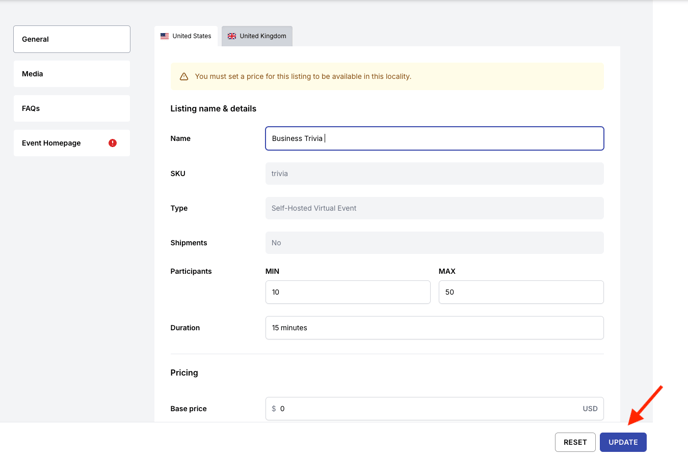Click the Duration label
The image size is (688, 458).
(x=185, y=328)
